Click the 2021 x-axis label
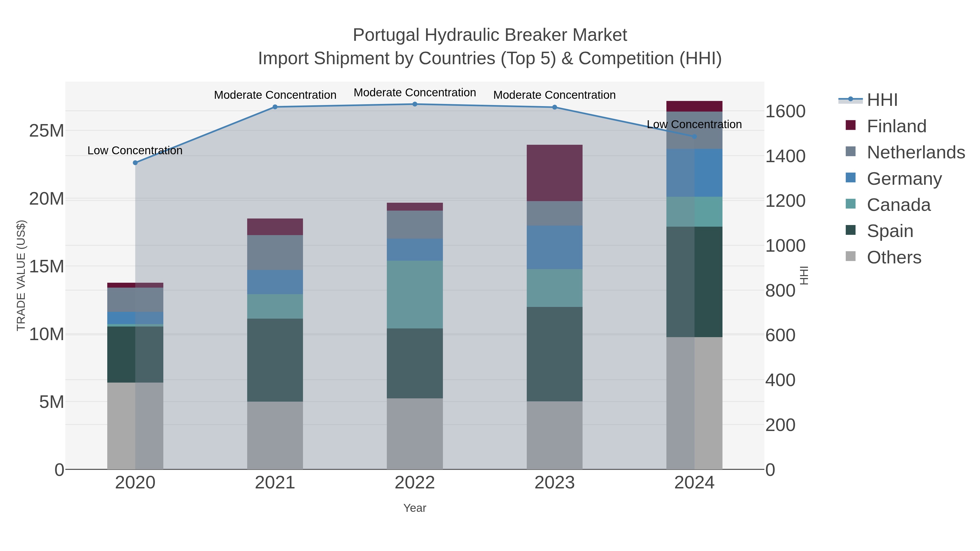The height and width of the screenshot is (551, 980). pos(275,483)
